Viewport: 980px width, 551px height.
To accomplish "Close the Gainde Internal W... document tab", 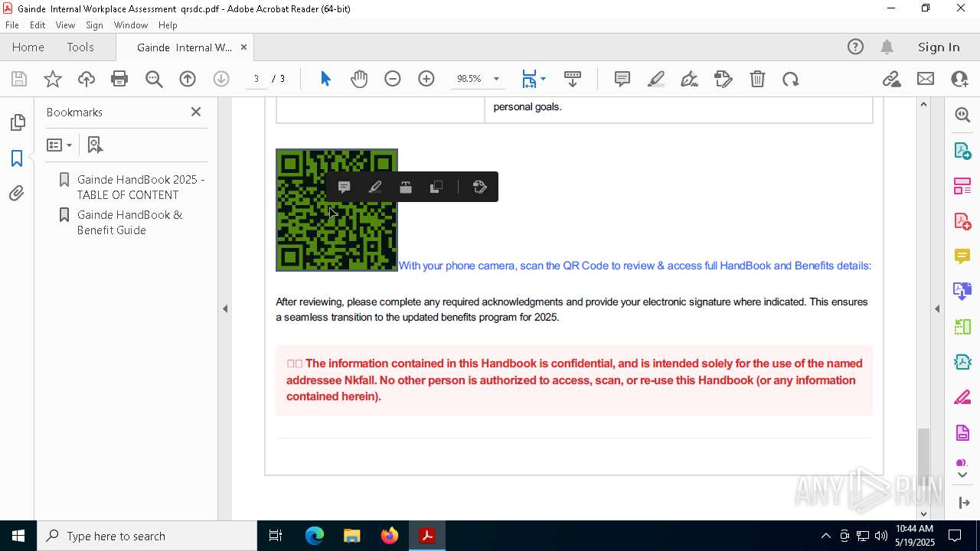I will [x=243, y=47].
